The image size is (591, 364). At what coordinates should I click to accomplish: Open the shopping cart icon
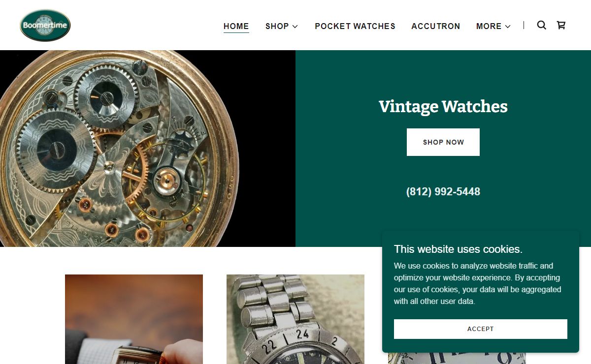561,25
